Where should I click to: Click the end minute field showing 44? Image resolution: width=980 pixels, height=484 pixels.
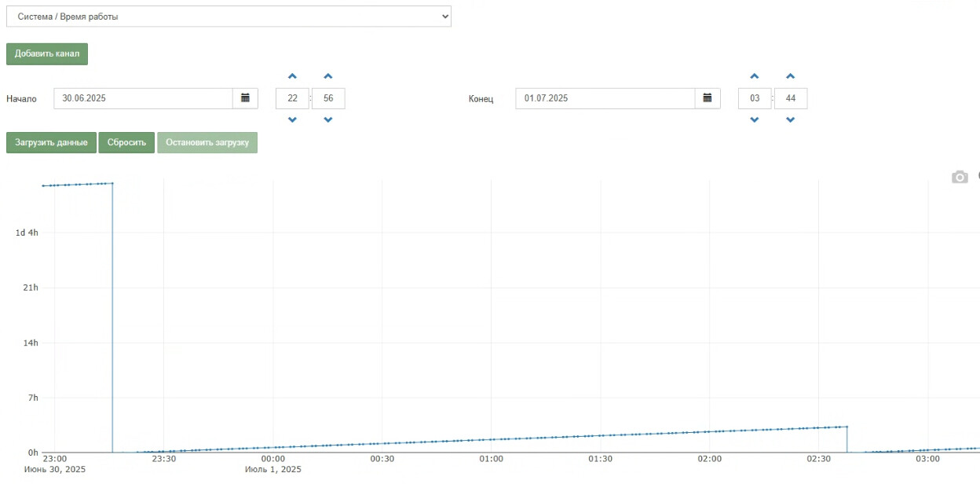point(791,98)
